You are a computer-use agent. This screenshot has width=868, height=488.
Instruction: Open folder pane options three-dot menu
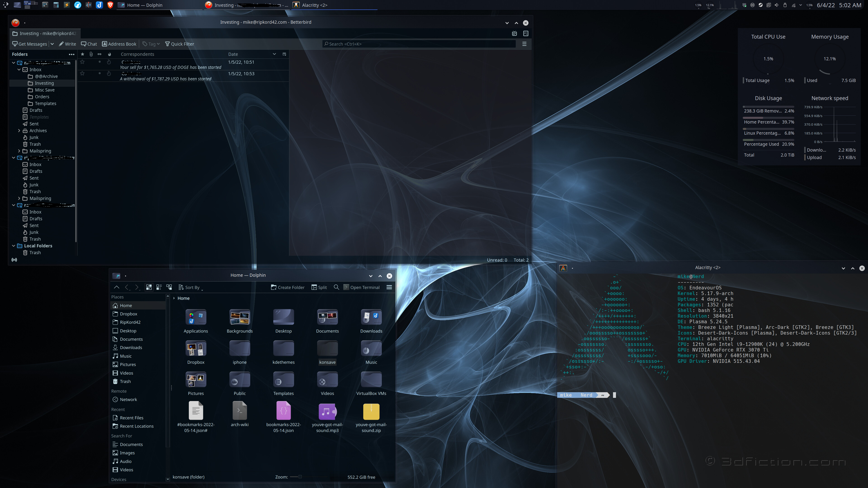coord(71,54)
